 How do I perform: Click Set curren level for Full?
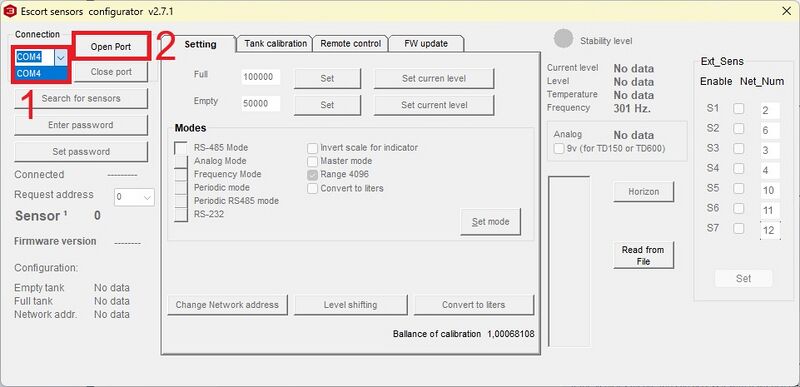(x=434, y=79)
